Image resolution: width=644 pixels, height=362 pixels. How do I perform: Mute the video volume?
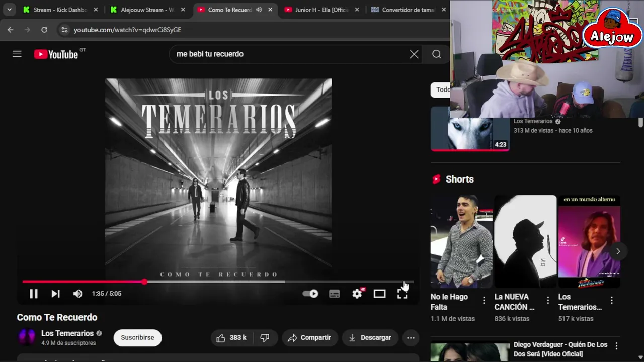[x=77, y=294]
